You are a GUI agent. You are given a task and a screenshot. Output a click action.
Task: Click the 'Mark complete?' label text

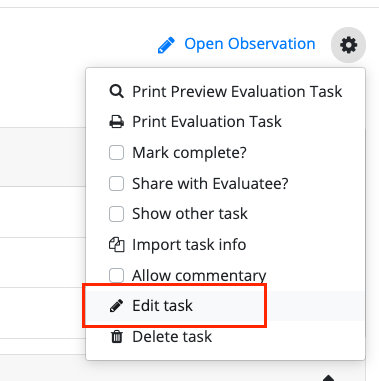pos(189,153)
